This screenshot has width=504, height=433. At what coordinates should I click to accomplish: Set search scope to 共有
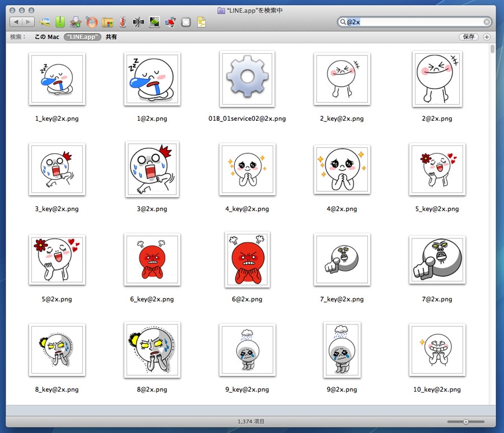[111, 37]
